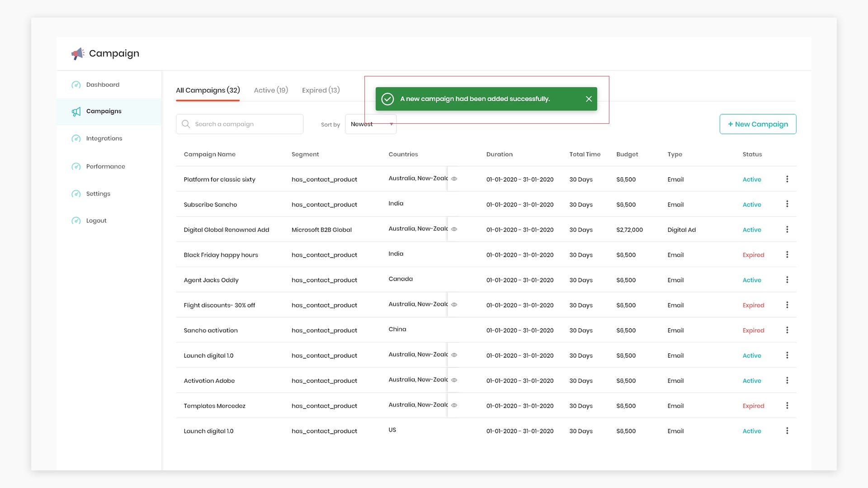
Task: Click the Logout sidebar icon
Action: [76, 221]
